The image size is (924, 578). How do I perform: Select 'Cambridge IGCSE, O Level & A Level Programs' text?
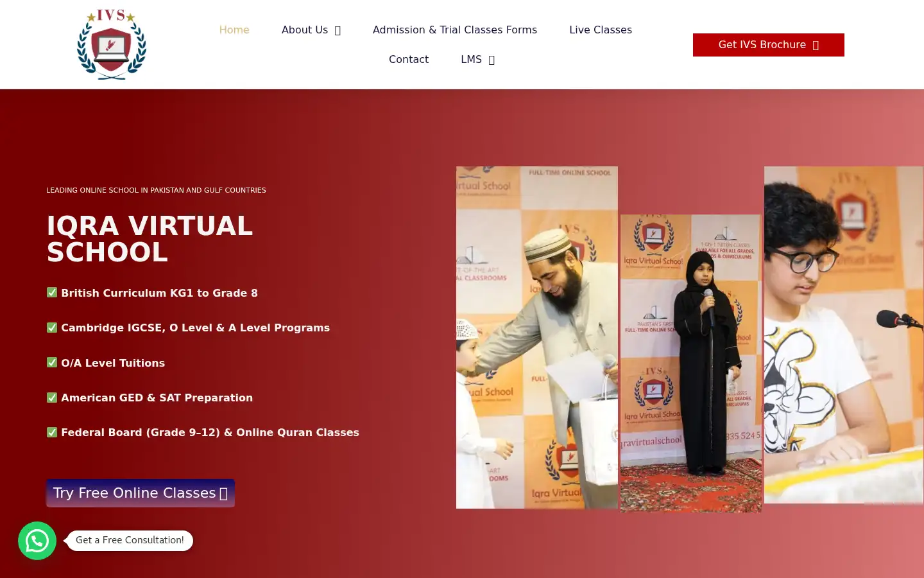[x=195, y=328]
